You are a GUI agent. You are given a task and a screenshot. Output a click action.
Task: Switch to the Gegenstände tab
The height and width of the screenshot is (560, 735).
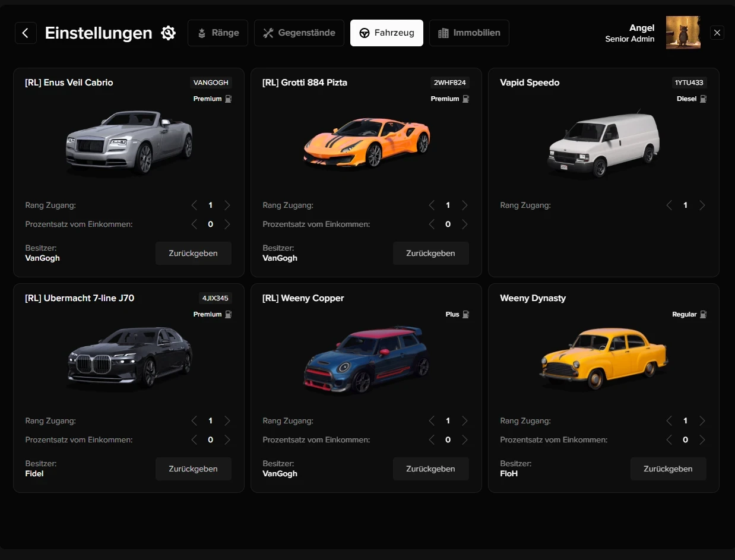[299, 33]
